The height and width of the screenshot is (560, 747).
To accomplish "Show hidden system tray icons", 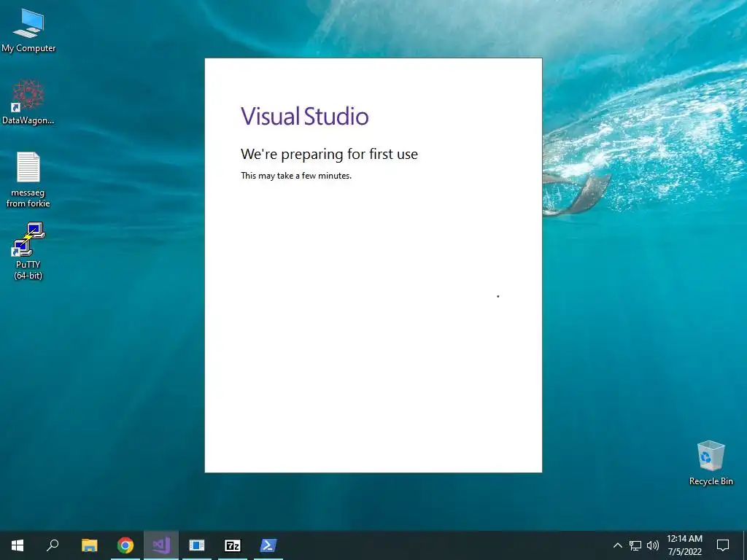I will tap(617, 545).
